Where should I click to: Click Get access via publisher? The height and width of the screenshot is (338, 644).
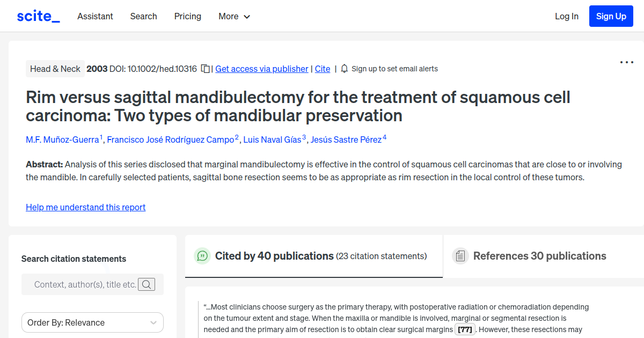[x=261, y=69]
